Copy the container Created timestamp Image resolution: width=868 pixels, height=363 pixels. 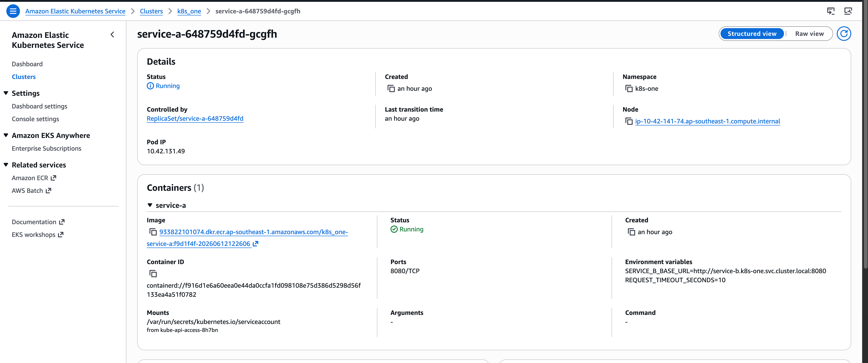(x=631, y=232)
